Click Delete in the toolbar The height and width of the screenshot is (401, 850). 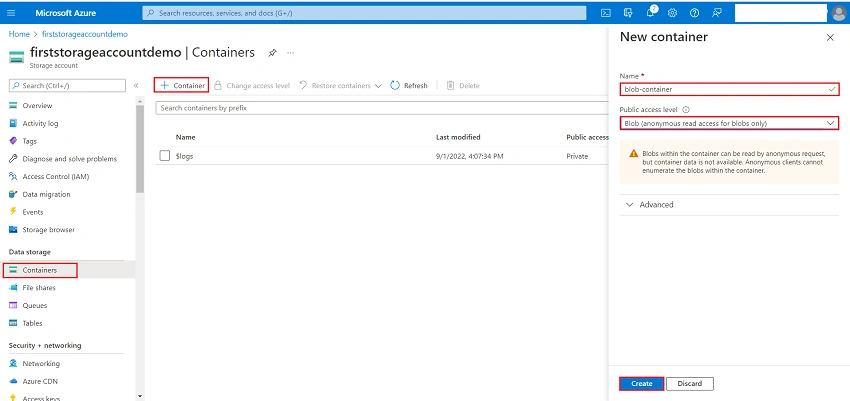(463, 86)
